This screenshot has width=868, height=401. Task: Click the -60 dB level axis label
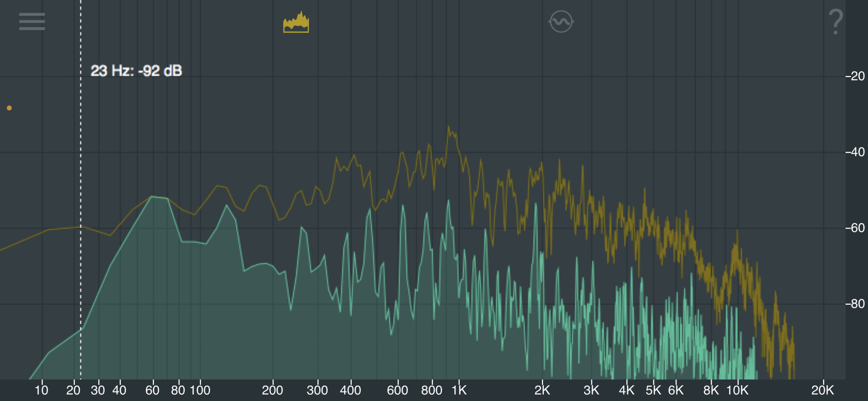pos(855,228)
